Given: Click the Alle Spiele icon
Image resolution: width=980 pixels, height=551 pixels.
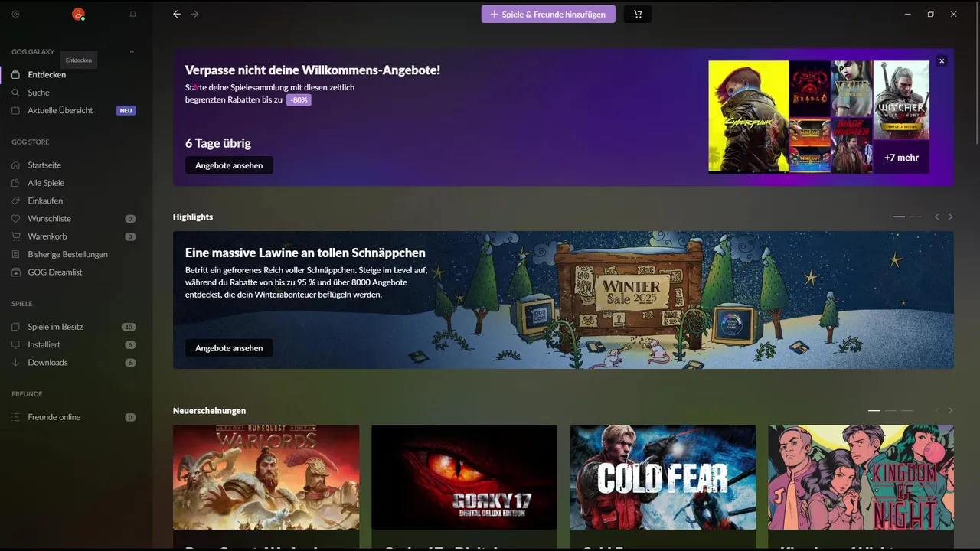Looking at the screenshot, I should [x=15, y=183].
